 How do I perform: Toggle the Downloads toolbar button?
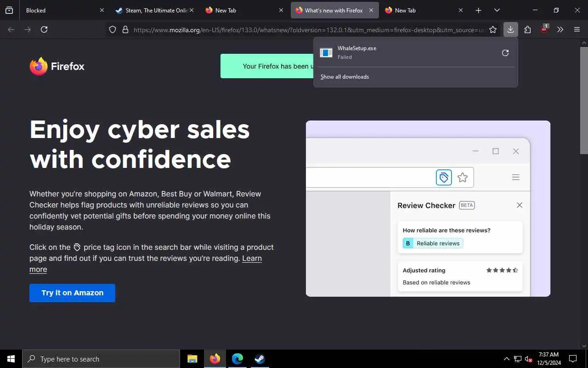pos(510,29)
